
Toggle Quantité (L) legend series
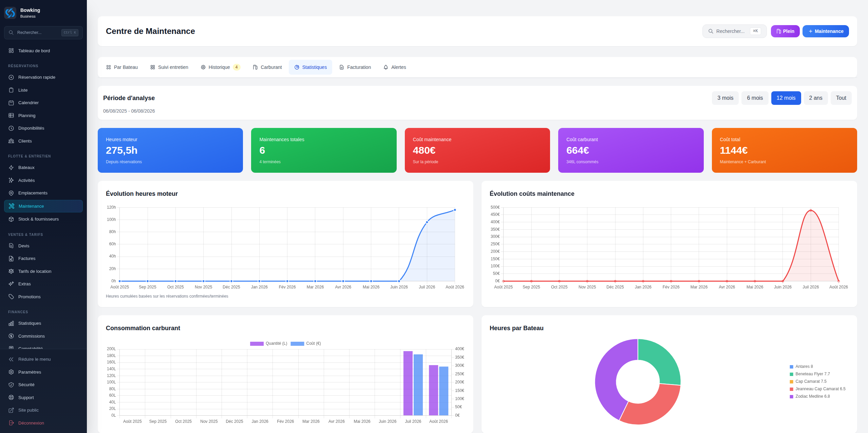click(x=268, y=343)
